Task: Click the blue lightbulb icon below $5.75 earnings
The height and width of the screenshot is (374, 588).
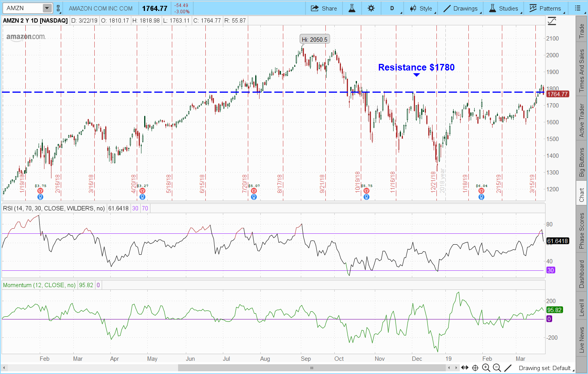Action: 366,197
